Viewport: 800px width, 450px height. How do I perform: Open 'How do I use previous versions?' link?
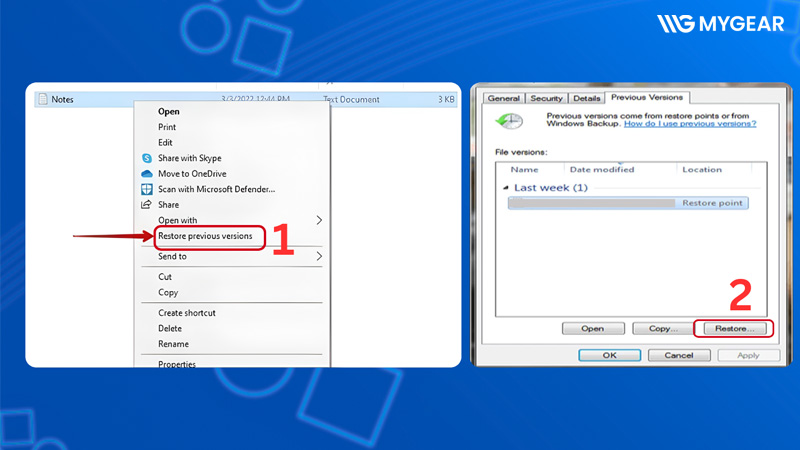pyautogui.click(x=690, y=124)
